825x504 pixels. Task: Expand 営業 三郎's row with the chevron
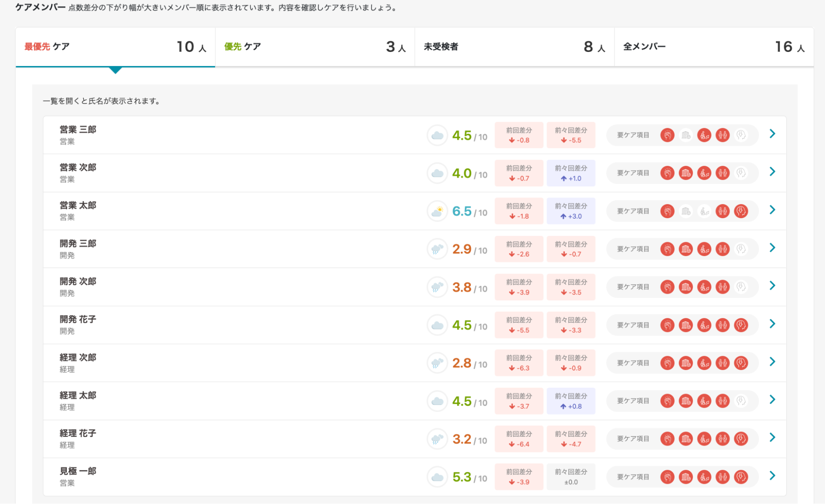(772, 134)
